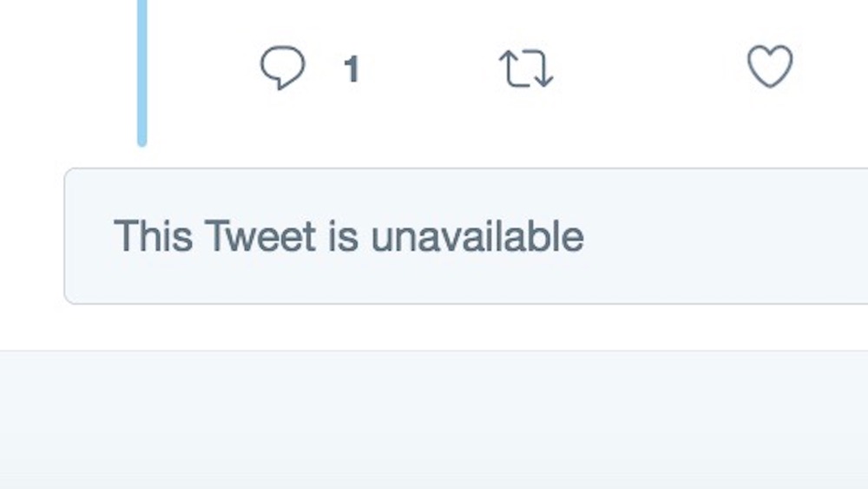Click the "This Tweet is unavailable" text
868x489 pixels.
[348, 236]
